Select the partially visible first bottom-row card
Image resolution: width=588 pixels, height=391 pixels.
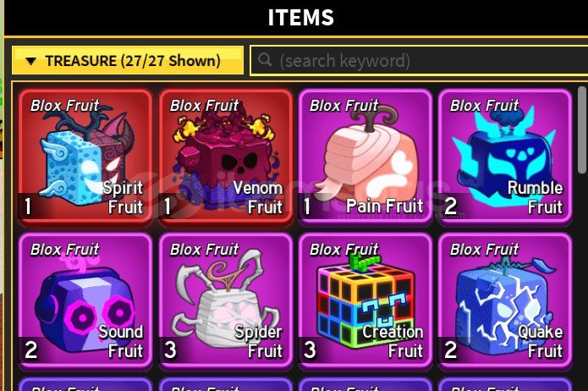85,384
